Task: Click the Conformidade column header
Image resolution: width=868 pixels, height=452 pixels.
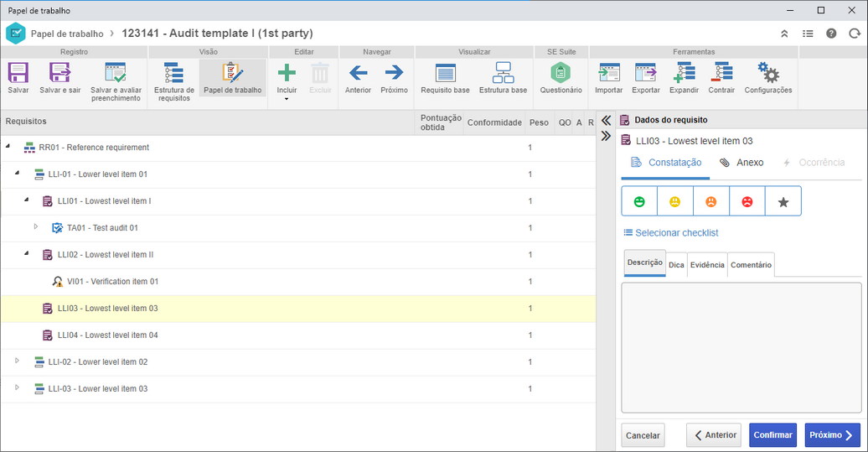Action: 494,122
